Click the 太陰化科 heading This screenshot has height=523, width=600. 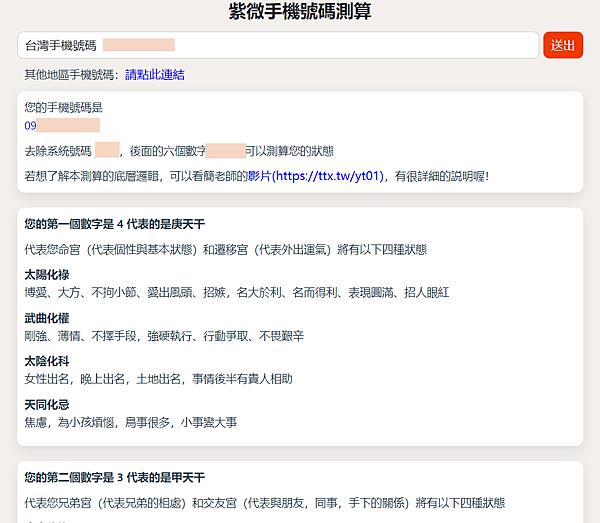(47, 361)
